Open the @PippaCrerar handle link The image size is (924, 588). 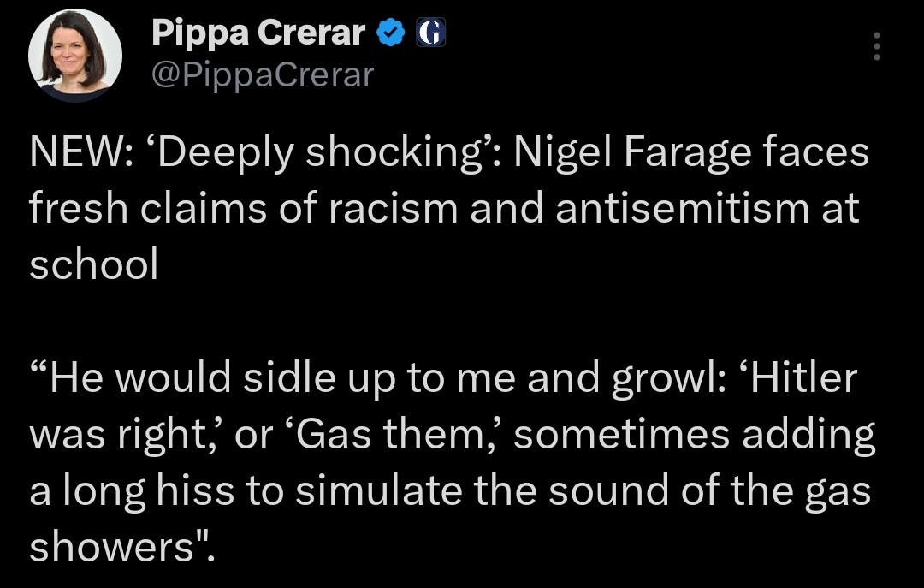point(263,74)
